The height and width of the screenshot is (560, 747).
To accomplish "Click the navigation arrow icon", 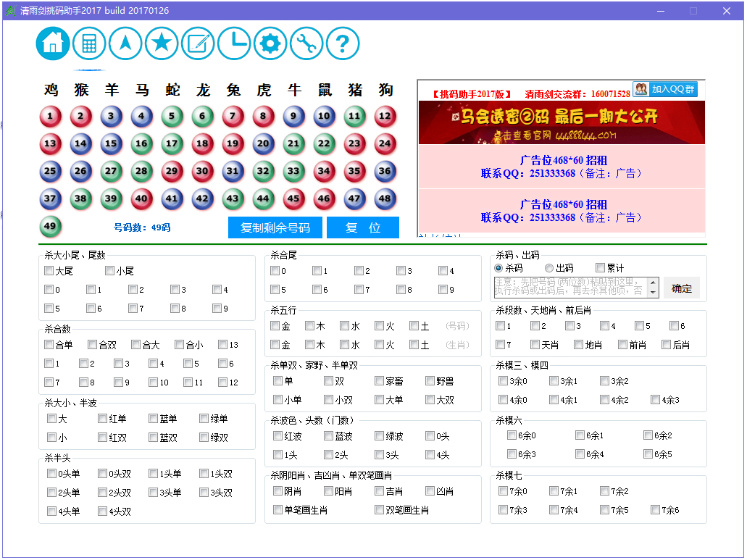I will (125, 43).
